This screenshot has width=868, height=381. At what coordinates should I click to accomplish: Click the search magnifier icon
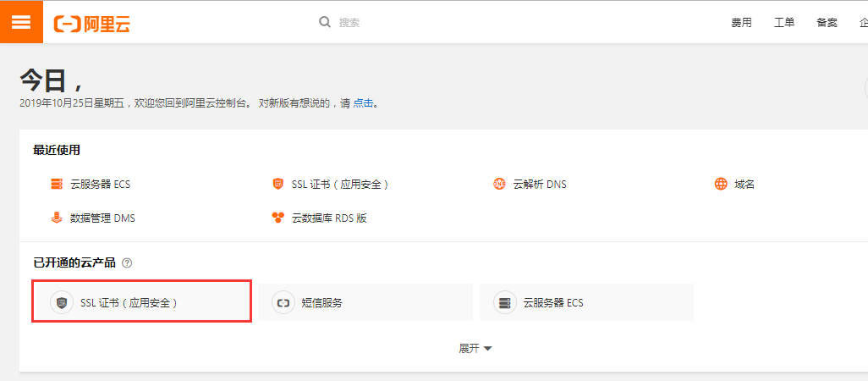325,22
